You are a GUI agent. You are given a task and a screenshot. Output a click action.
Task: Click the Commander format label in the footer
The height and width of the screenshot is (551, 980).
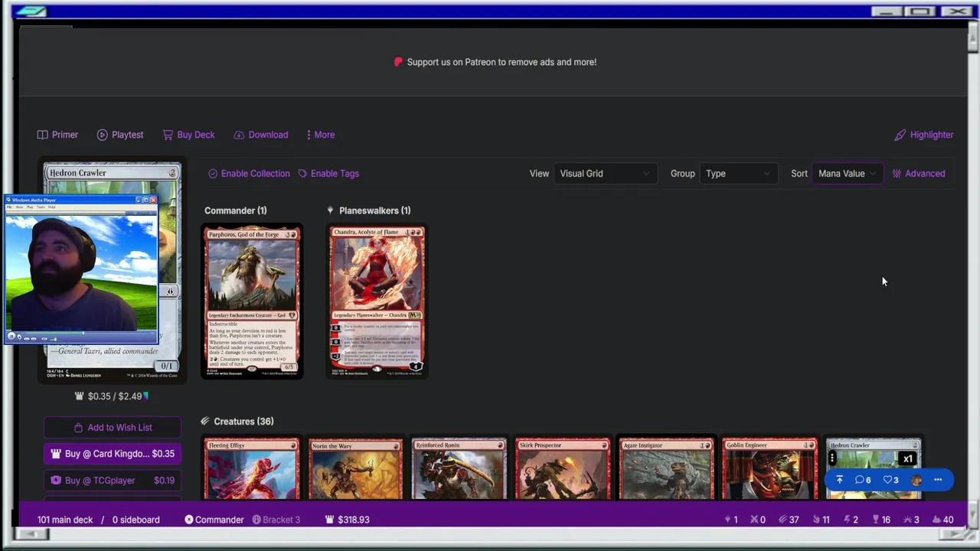click(214, 520)
